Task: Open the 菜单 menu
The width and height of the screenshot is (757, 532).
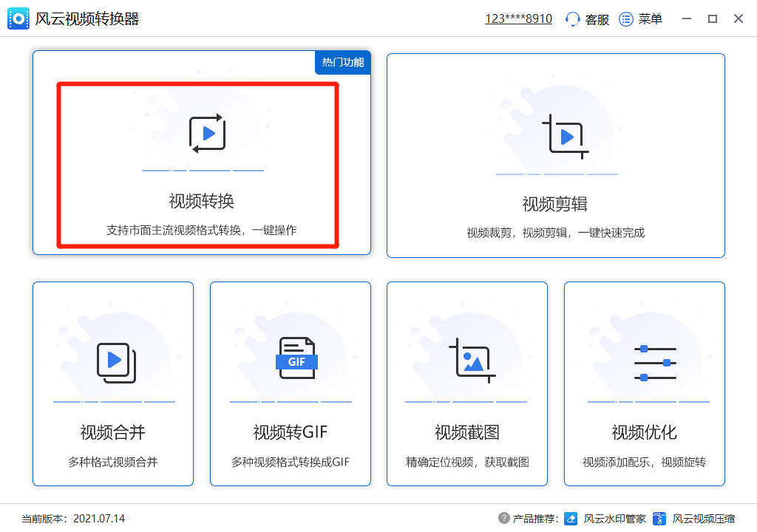Action: (x=650, y=18)
